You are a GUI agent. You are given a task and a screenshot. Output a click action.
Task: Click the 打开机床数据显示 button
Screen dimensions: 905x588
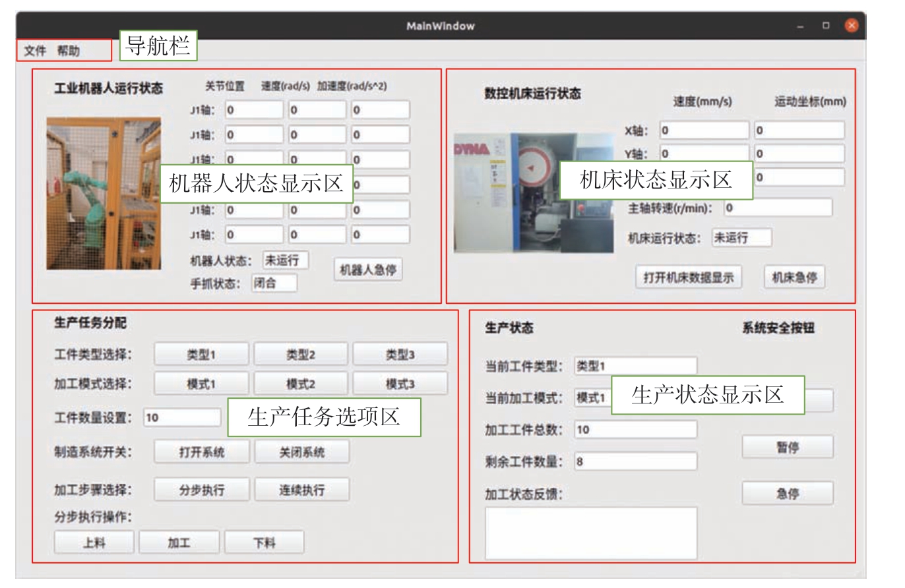pyautogui.click(x=688, y=277)
